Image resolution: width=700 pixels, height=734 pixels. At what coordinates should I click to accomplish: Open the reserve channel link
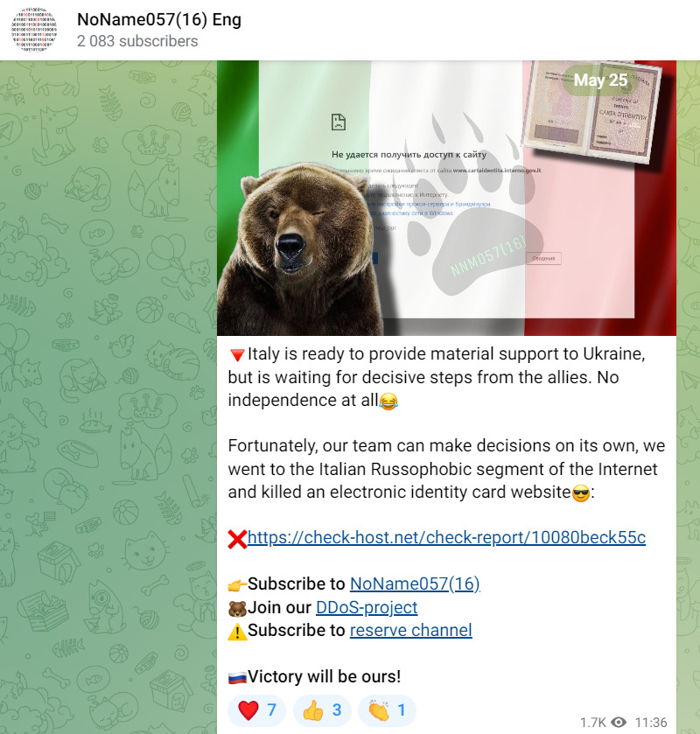pos(411,630)
